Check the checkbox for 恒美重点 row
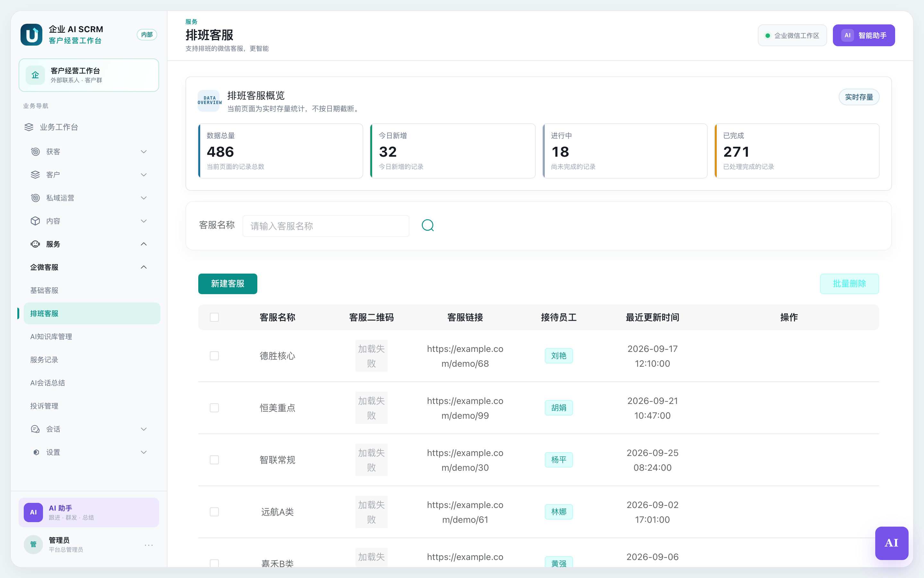 [x=214, y=408]
